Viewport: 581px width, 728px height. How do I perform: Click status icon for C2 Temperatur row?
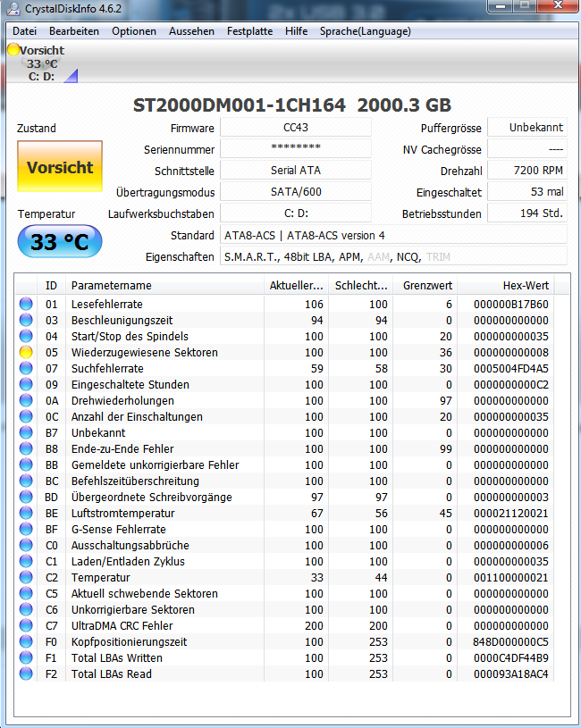(26, 577)
